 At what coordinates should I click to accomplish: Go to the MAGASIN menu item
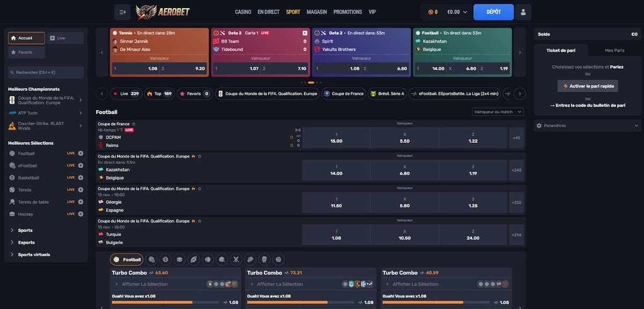point(317,12)
